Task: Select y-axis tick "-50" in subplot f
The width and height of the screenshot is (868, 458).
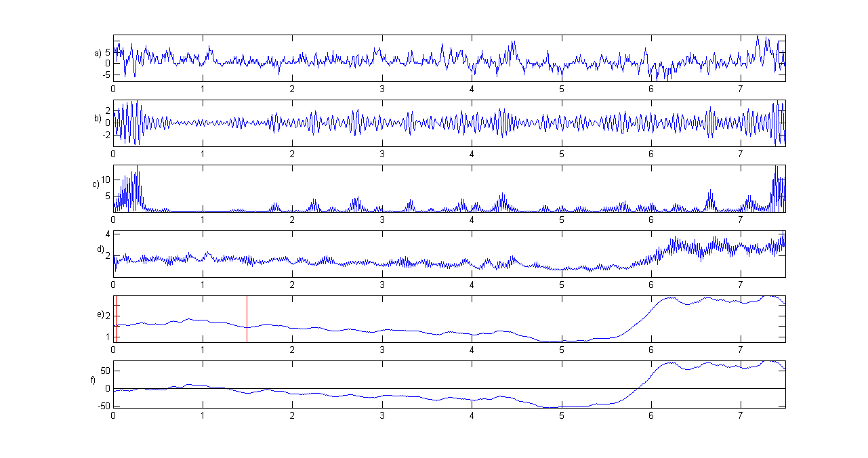Action: 104,406
